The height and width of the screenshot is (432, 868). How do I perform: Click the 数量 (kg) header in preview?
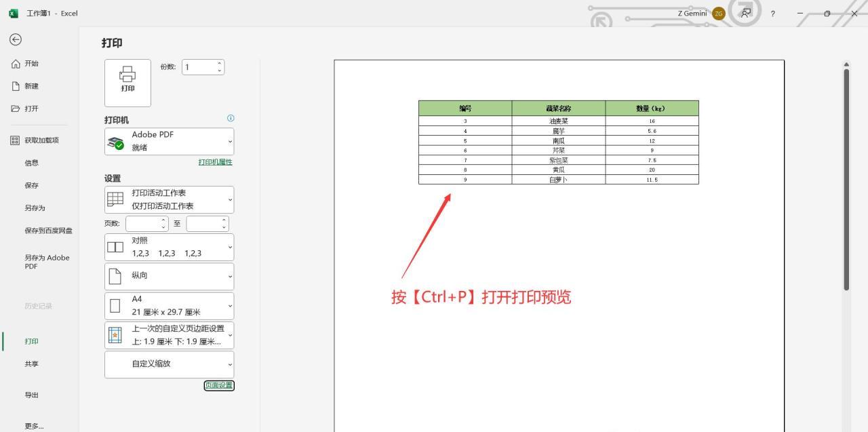(x=651, y=108)
